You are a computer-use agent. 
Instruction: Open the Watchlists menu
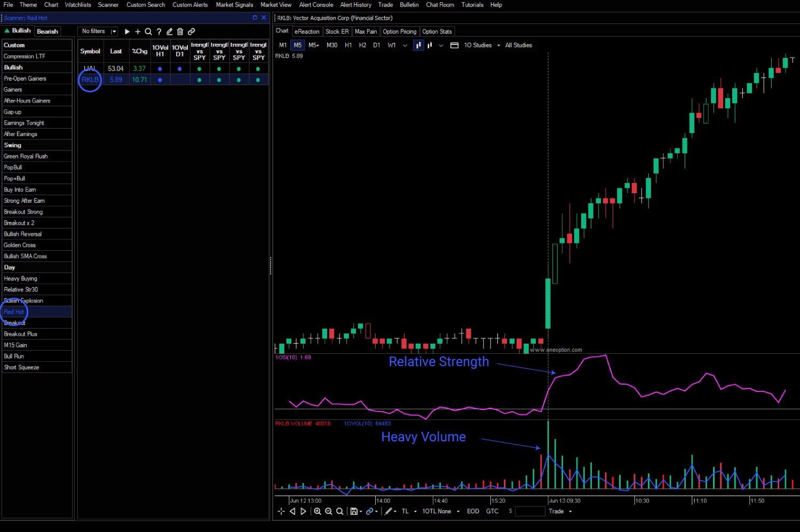(x=78, y=5)
